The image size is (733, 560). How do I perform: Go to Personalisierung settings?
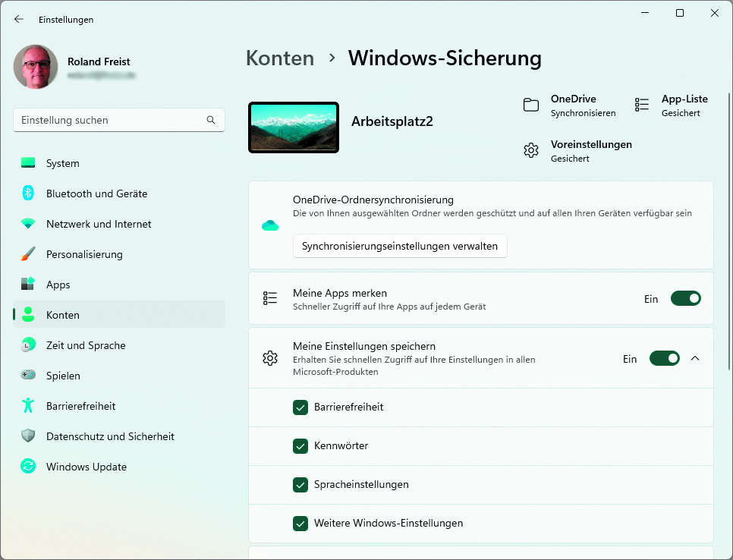coord(119,254)
